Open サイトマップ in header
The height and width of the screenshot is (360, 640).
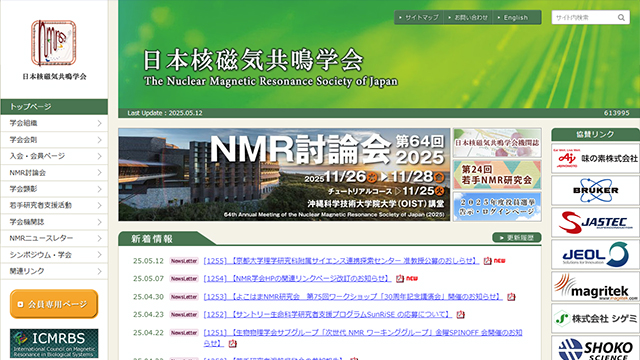[419, 18]
